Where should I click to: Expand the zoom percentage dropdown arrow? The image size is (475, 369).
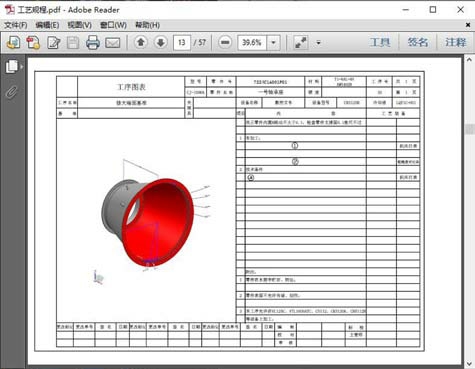pyautogui.click(x=273, y=42)
